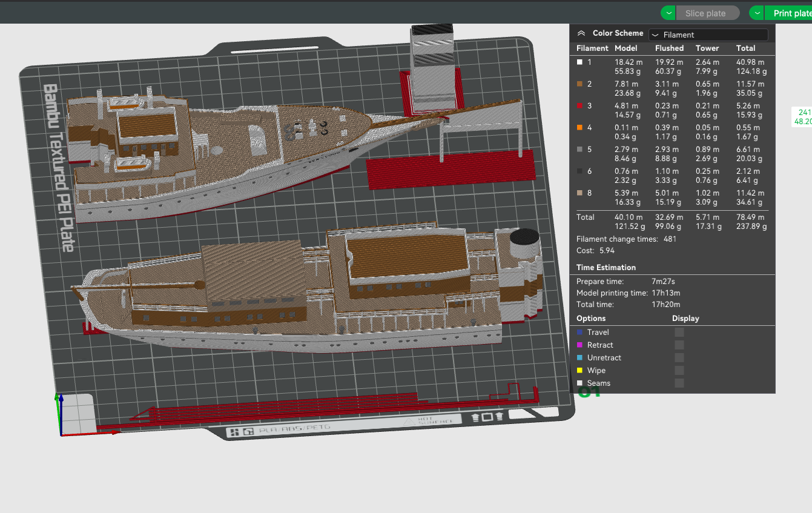Click the tan filament 8 color swatch
The image size is (812, 513).
tap(579, 193)
